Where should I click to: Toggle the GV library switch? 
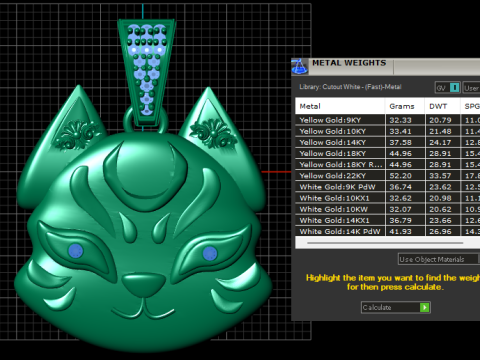[448, 88]
